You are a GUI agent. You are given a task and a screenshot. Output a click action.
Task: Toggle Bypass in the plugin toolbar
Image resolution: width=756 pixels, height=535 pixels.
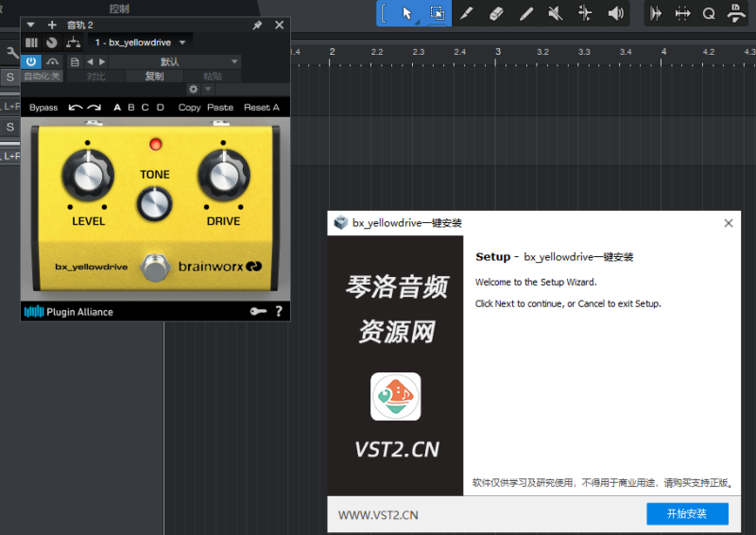pos(43,107)
